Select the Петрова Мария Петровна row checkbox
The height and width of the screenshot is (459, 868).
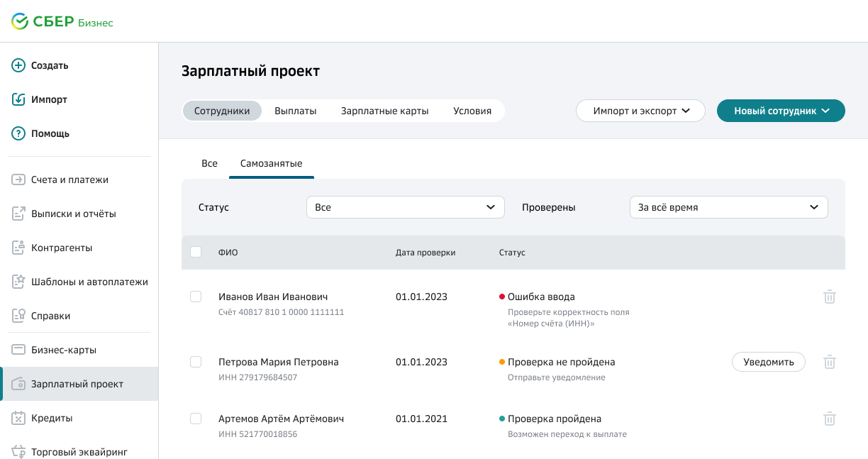pyautogui.click(x=196, y=362)
